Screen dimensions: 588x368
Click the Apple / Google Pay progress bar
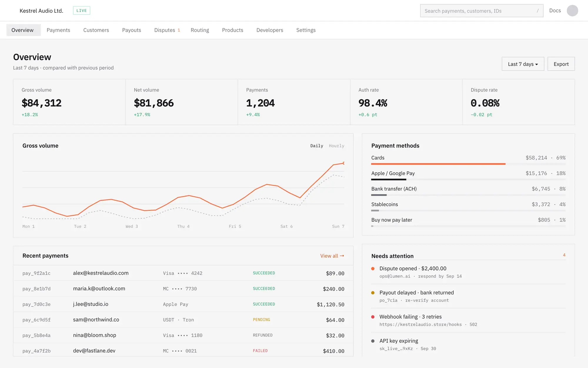[x=389, y=180]
